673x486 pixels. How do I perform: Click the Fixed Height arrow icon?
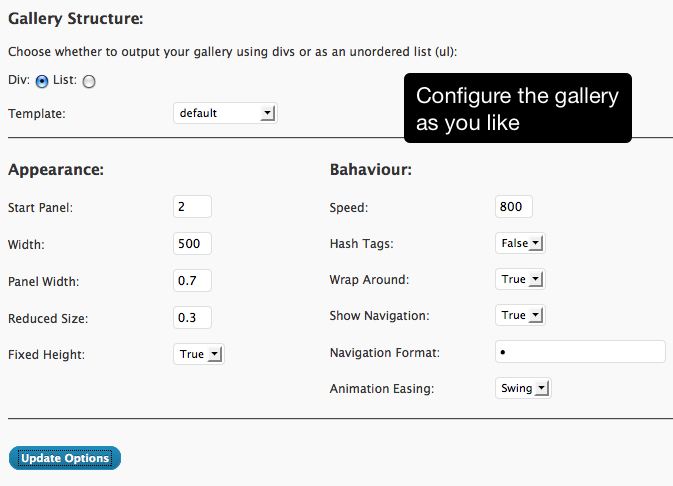click(214, 355)
